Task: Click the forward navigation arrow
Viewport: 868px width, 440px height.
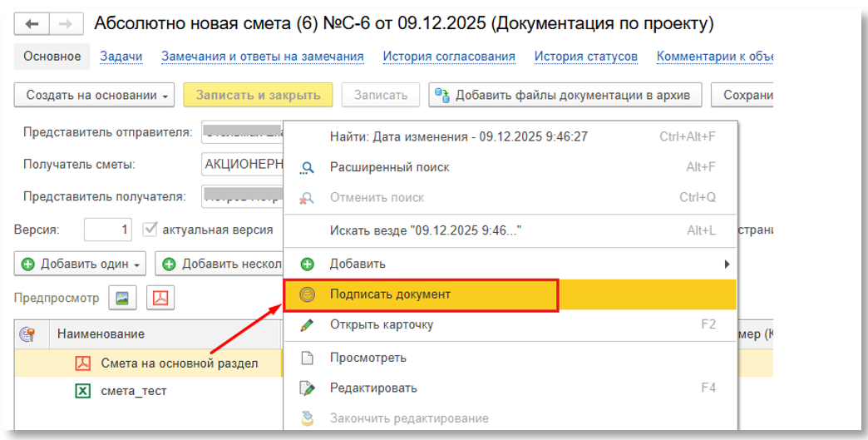Action: click(x=65, y=24)
